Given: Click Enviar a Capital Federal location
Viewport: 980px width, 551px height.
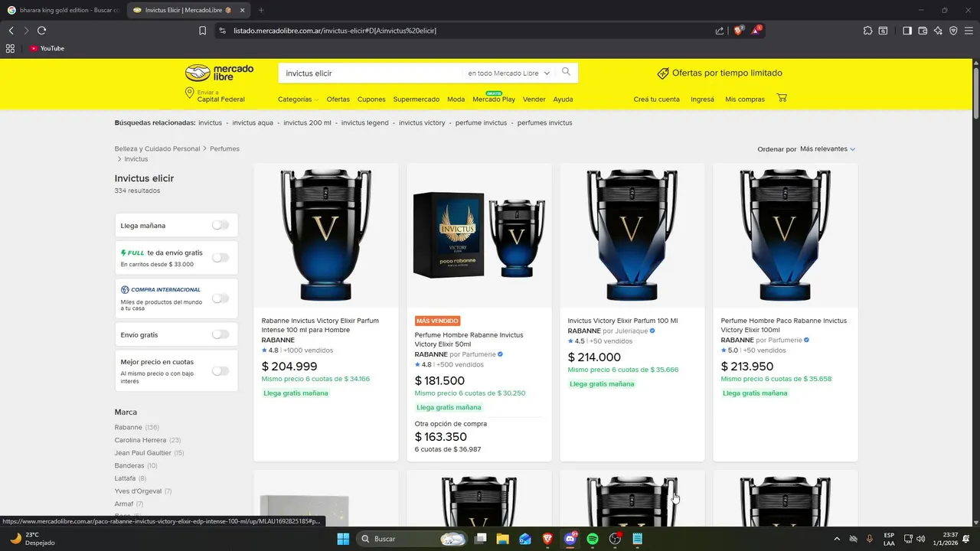Looking at the screenshot, I should pyautogui.click(x=215, y=96).
